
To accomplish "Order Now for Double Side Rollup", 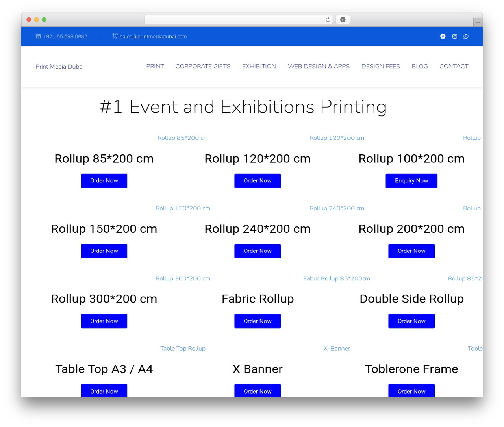I will pos(411,321).
